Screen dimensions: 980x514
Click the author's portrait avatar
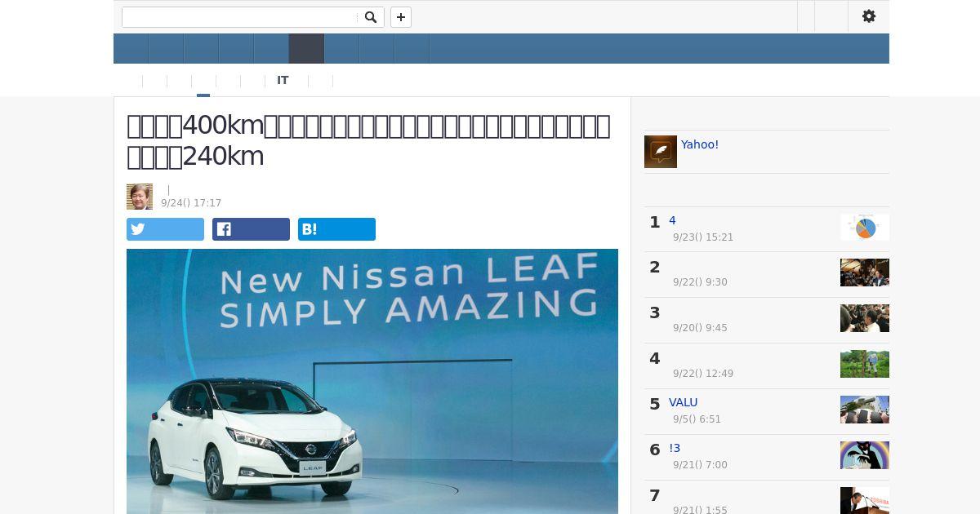[x=140, y=197]
